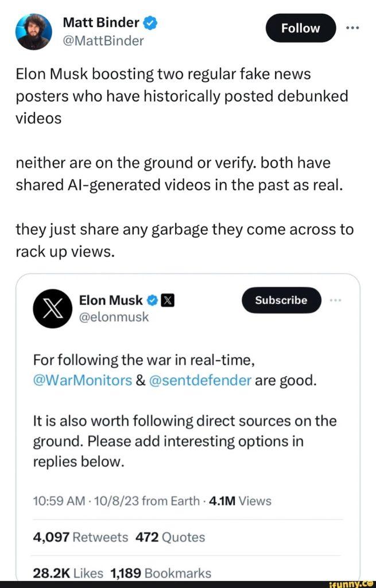Click Elon Musk's blue verified checkmark
This screenshot has height=588, width=376.
coord(153,300)
